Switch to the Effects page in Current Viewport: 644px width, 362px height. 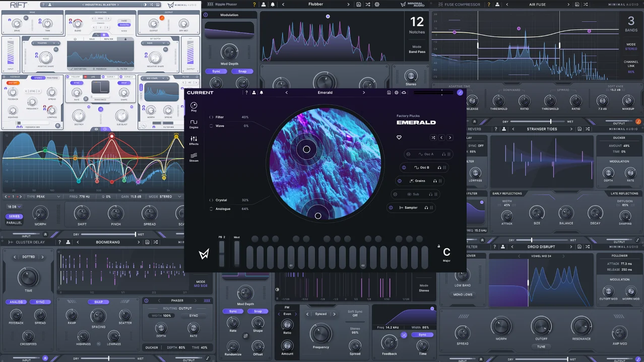(x=194, y=140)
